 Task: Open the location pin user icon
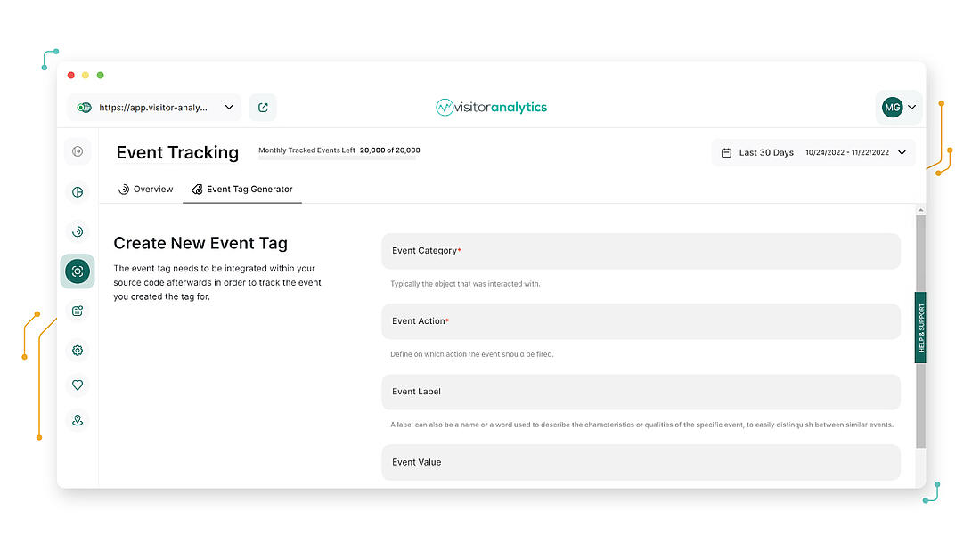point(78,420)
